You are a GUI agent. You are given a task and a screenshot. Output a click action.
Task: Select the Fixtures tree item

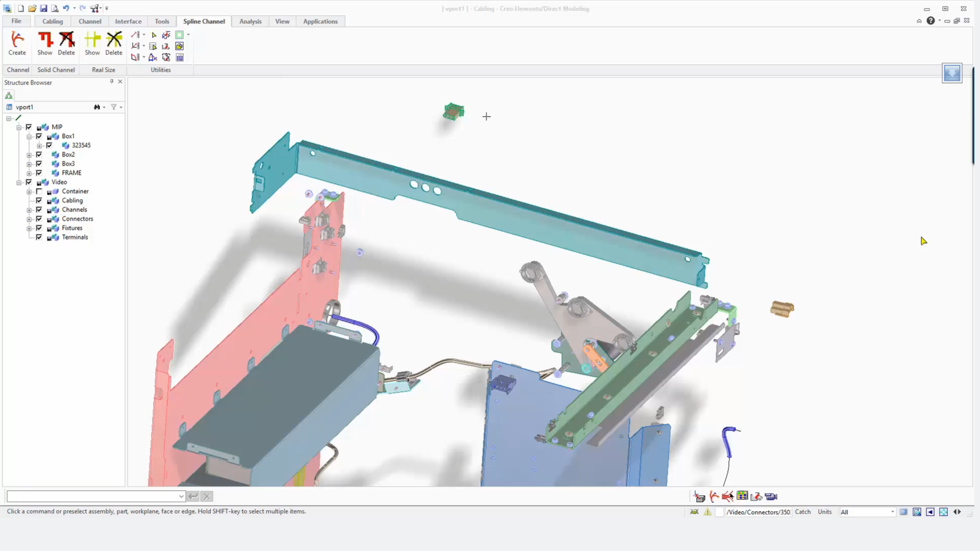click(x=72, y=228)
